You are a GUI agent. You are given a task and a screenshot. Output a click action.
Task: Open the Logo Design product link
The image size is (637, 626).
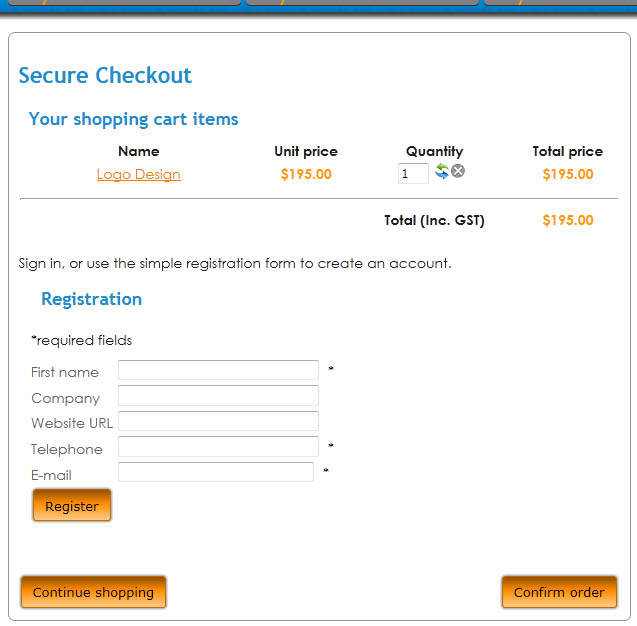[138, 174]
